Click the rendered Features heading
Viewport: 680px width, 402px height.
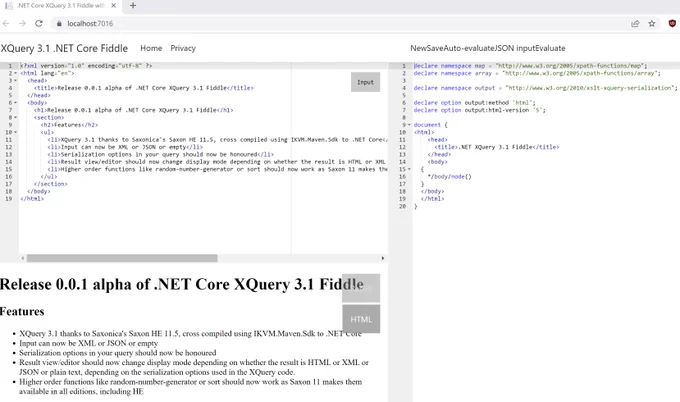(x=22, y=311)
